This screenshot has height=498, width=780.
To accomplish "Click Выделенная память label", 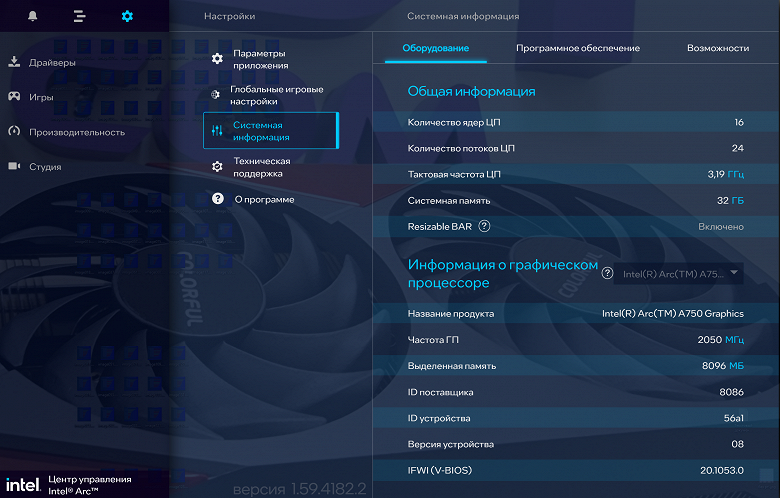I will (452, 366).
